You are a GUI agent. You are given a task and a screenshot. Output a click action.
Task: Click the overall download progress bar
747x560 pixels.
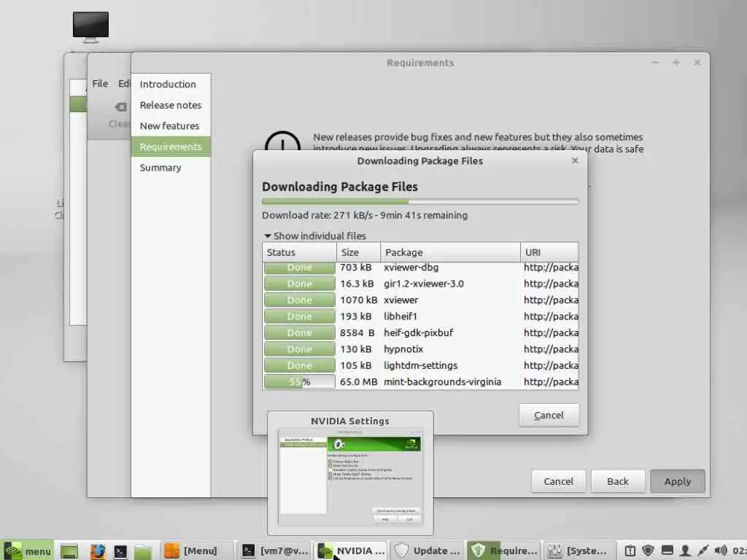420,201
